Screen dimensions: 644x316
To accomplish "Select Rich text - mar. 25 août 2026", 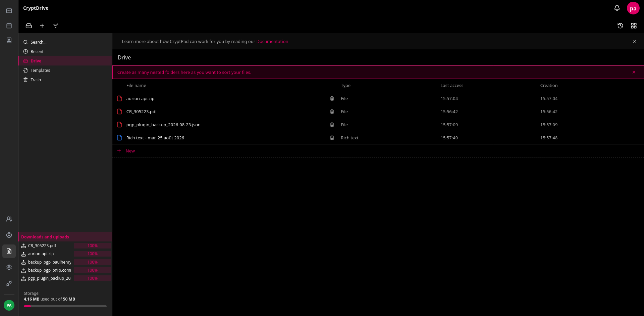I will 155,138.
